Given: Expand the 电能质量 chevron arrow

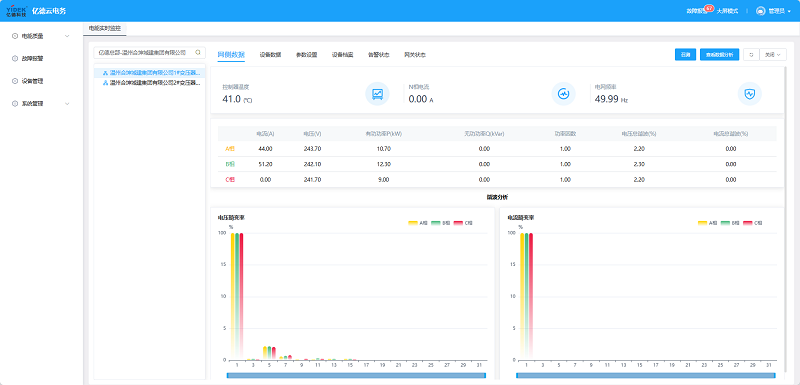Looking at the screenshot, I should click(x=67, y=36).
